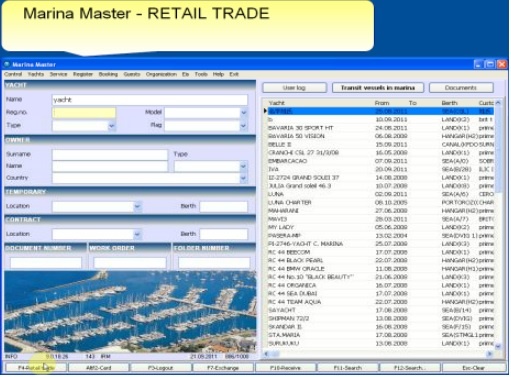Click the Contract Berth field

click(x=224, y=234)
